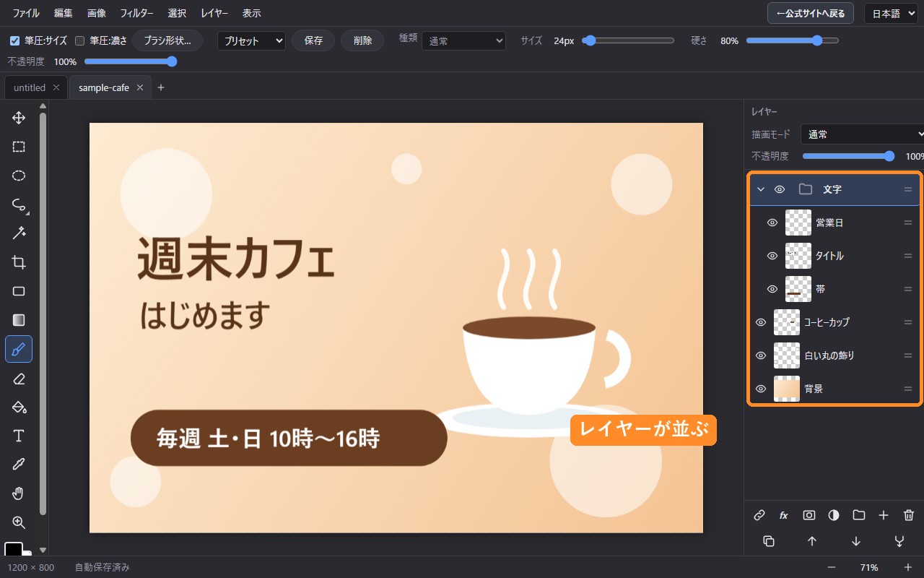Select the Eyedropper tool
This screenshot has height=578, width=924.
pyautogui.click(x=19, y=465)
